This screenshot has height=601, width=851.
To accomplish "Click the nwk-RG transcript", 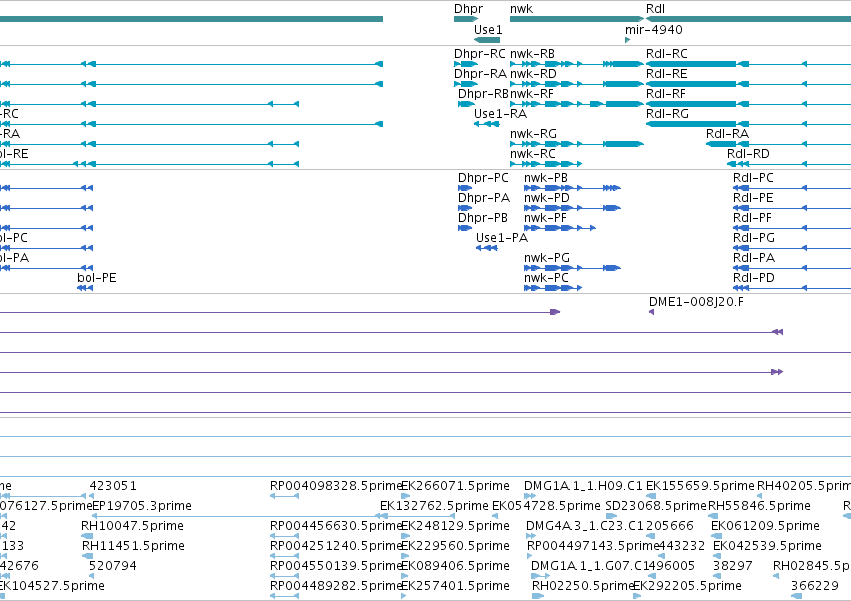I will (x=576, y=144).
